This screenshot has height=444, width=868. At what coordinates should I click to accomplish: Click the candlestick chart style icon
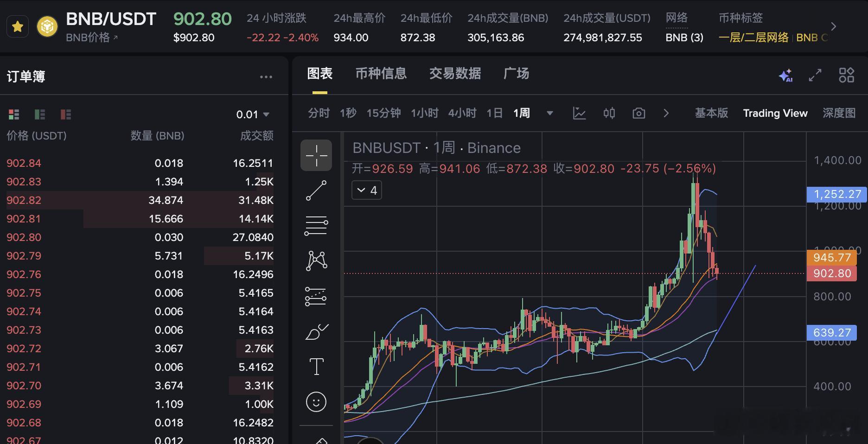609,113
